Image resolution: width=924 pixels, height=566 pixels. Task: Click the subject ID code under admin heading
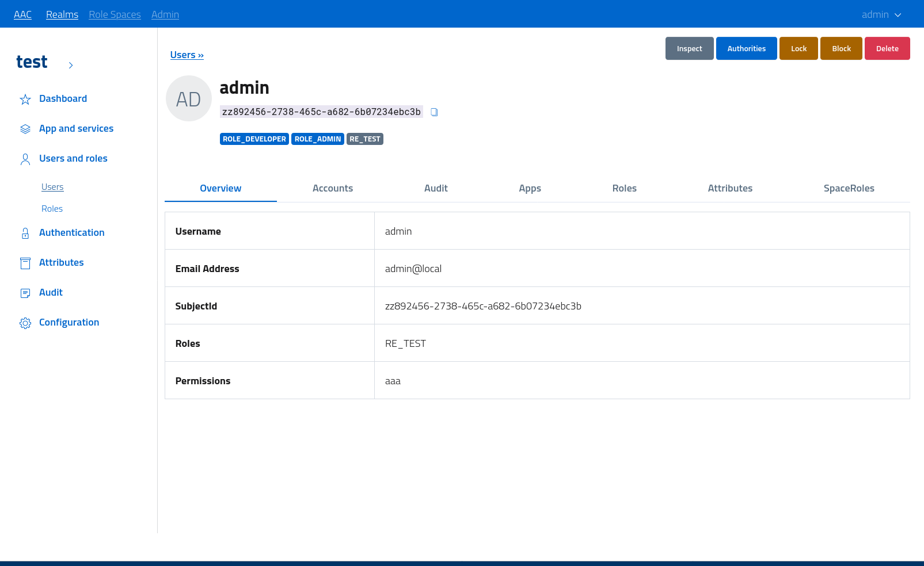[321, 112]
